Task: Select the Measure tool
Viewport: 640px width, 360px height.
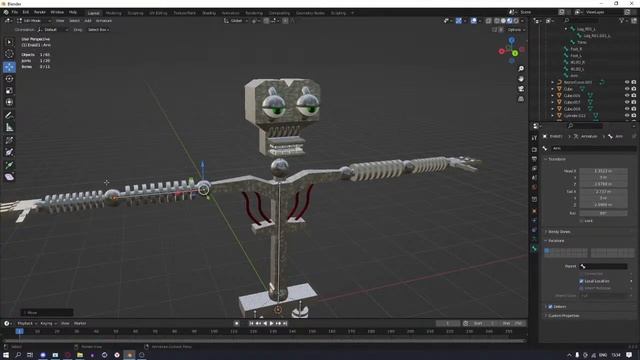Action: click(9, 127)
